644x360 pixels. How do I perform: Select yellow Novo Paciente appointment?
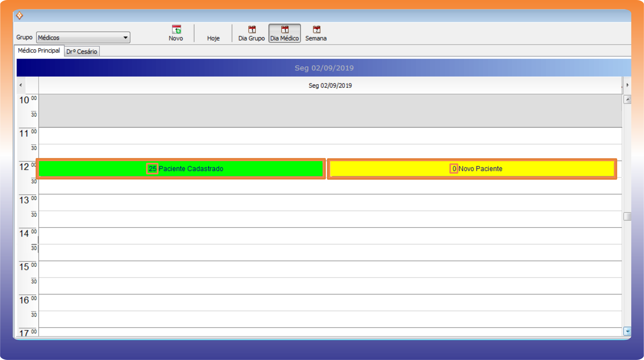pos(472,169)
